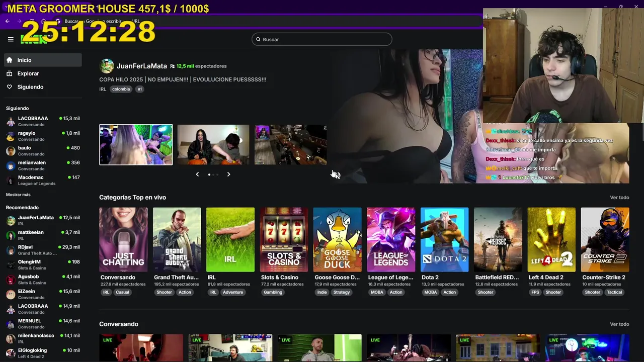Viewport: 644px width, 362px height.
Task: Open the Conversando live stream with green background
Action: point(319,348)
